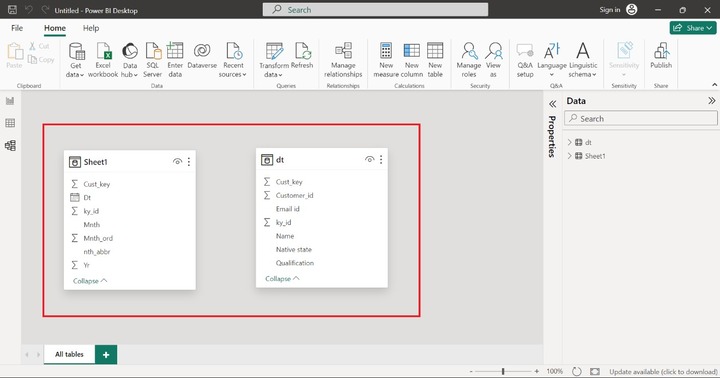Open Manage relationships
Viewport: 720px width, 378px height.
tap(343, 60)
